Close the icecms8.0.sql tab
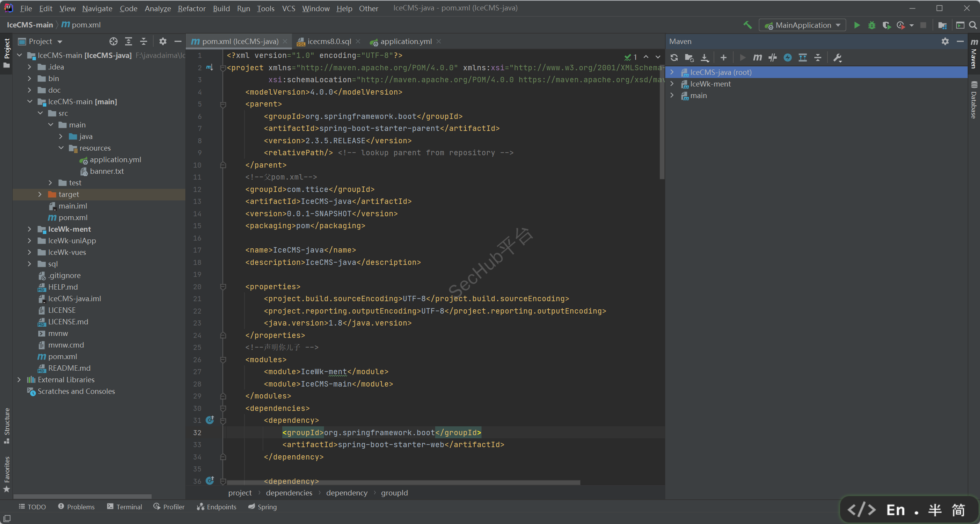The width and height of the screenshot is (980, 524). [x=358, y=41]
